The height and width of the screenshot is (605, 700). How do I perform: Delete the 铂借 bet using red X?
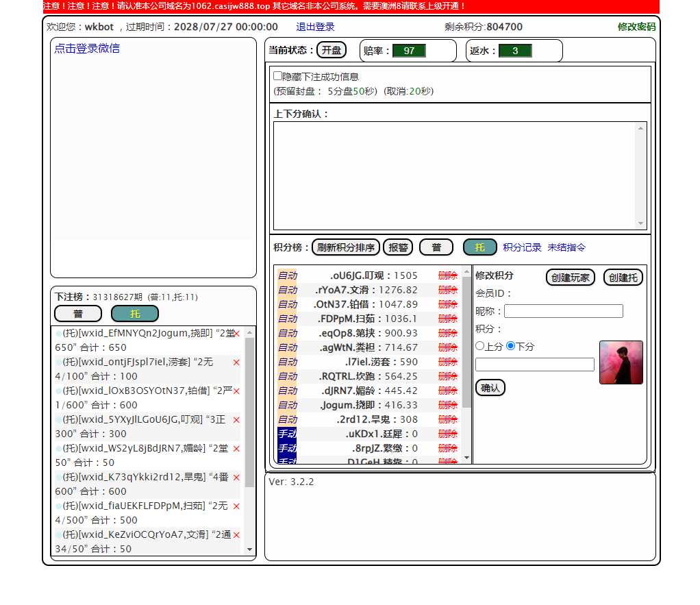(x=237, y=391)
